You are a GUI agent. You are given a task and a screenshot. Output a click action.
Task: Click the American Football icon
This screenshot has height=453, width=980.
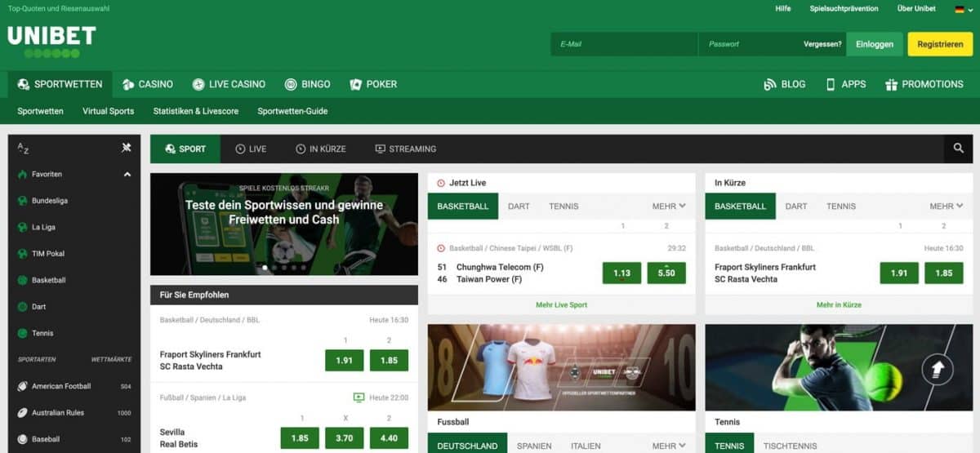click(23, 386)
